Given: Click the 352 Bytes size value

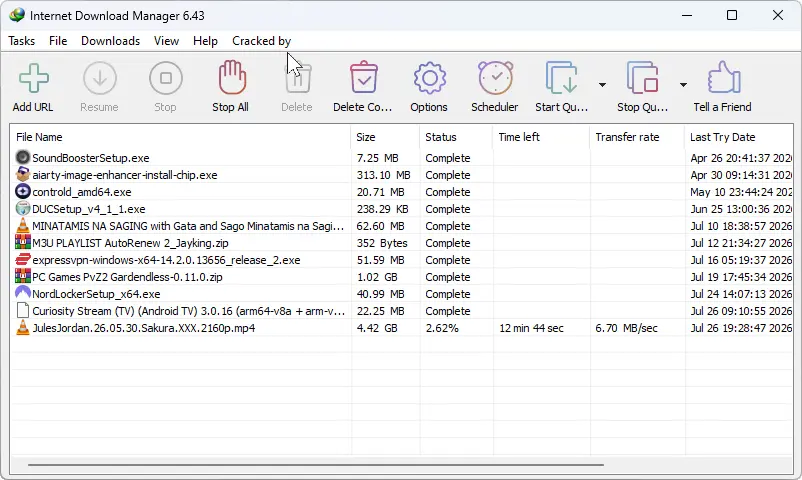Looking at the screenshot, I should click(x=382, y=243).
